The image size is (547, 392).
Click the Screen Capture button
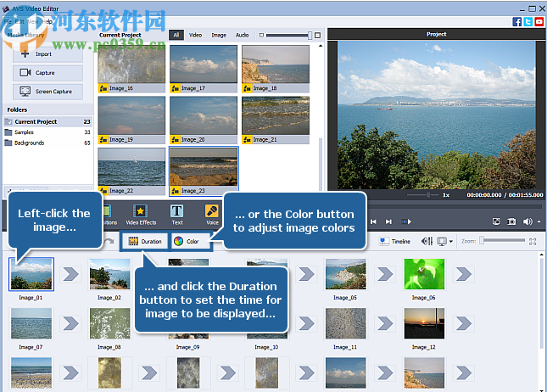(x=47, y=92)
